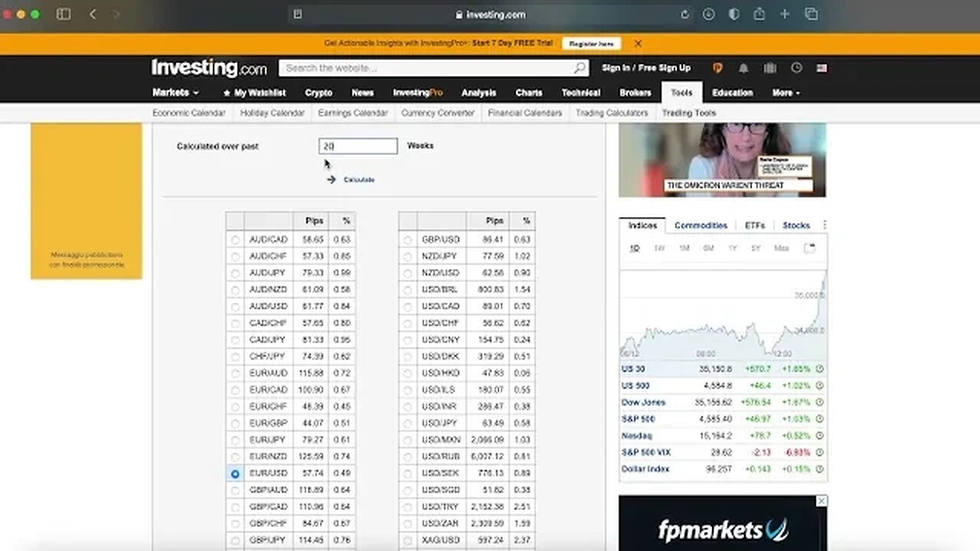Viewport: 980px width, 551px height.
Task: Select the USD/TRY radio button
Action: click(x=407, y=507)
